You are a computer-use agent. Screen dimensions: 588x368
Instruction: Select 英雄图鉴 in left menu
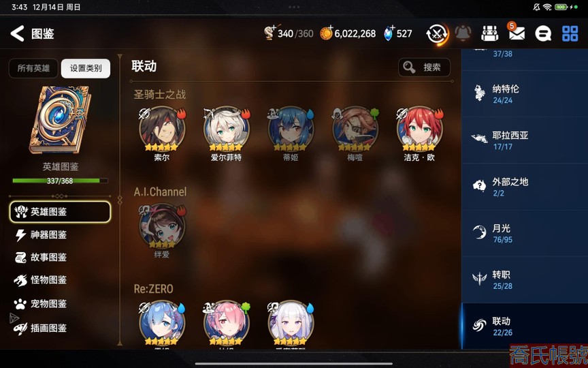[60, 212]
